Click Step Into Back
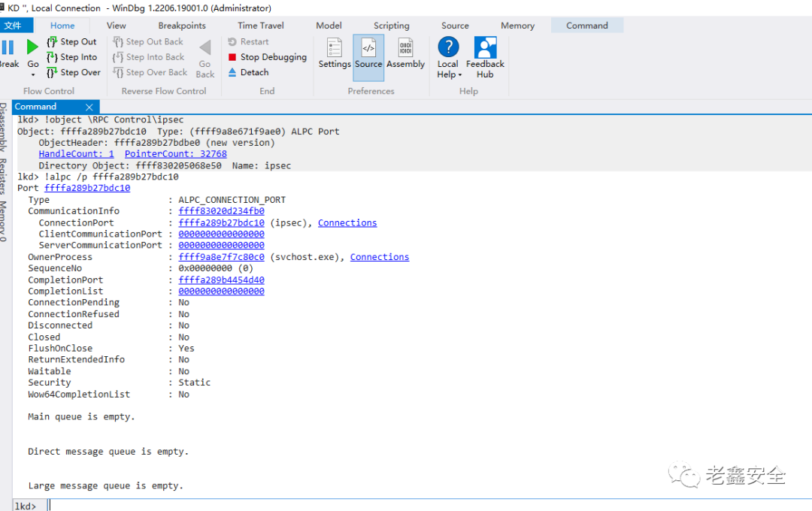 tap(149, 57)
